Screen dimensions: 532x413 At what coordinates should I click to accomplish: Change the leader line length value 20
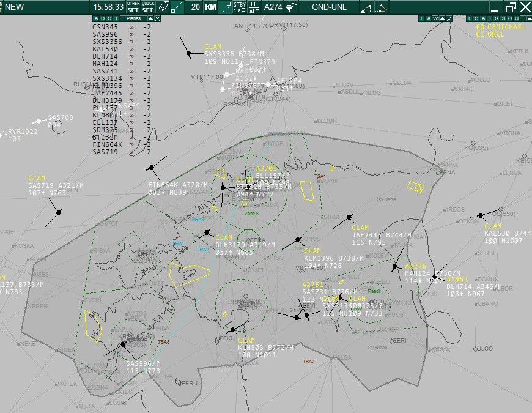[195, 7]
